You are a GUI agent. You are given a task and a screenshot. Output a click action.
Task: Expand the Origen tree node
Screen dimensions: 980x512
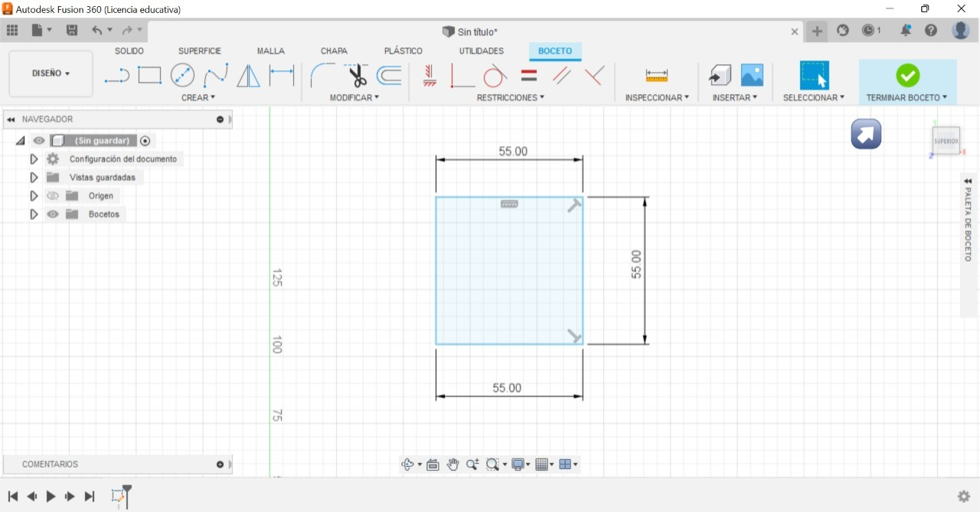click(34, 196)
